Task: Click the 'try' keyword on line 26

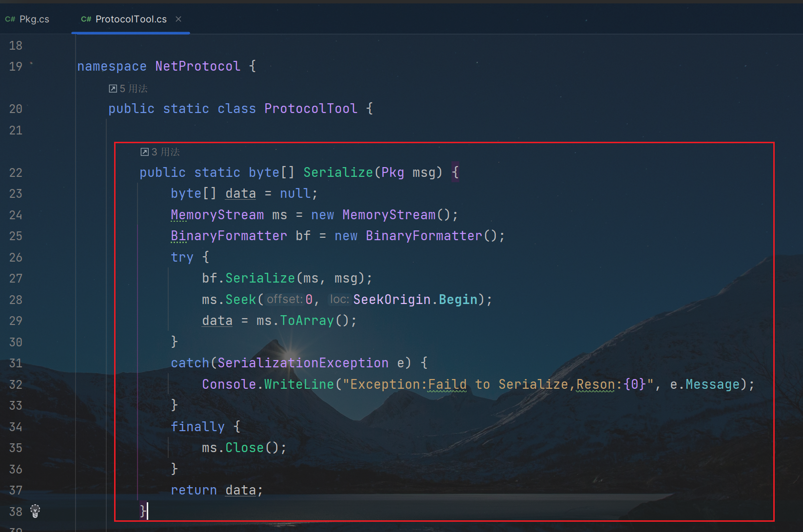Action: [x=182, y=257]
